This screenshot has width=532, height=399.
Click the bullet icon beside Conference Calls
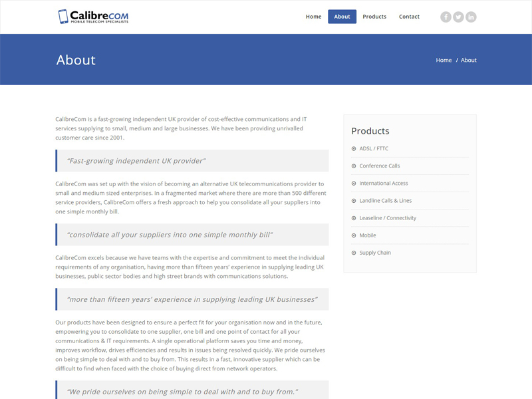coord(354,166)
